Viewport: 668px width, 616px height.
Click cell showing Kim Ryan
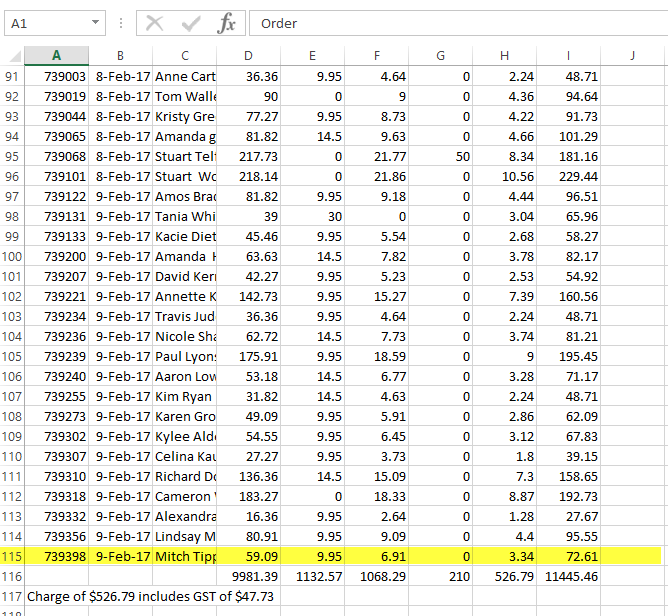point(184,397)
